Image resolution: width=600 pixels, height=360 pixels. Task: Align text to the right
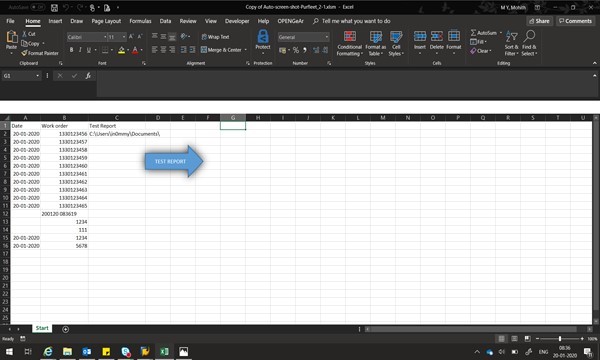point(172,50)
